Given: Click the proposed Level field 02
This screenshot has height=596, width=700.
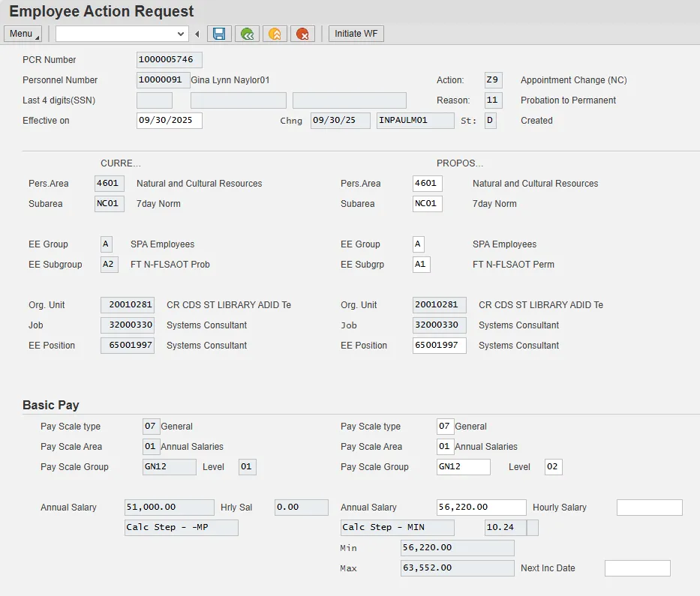Looking at the screenshot, I should click(x=553, y=467).
